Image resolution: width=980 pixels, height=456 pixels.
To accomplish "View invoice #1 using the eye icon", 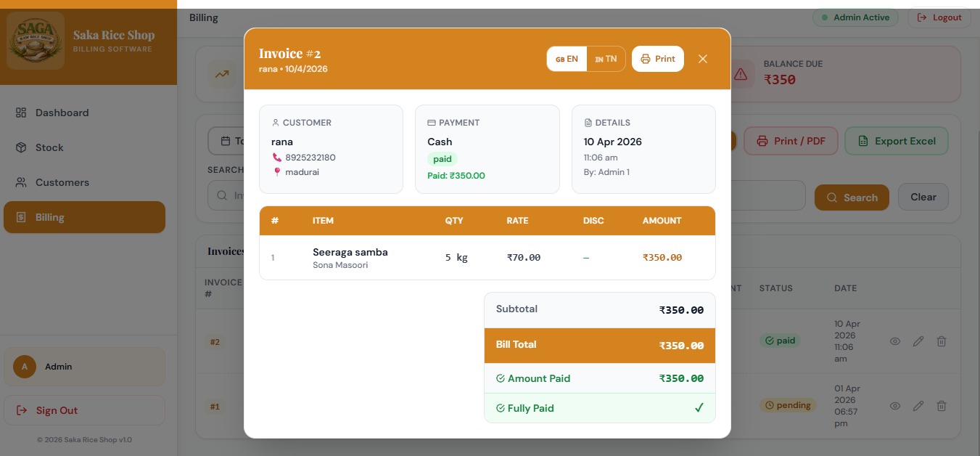I will [895, 405].
